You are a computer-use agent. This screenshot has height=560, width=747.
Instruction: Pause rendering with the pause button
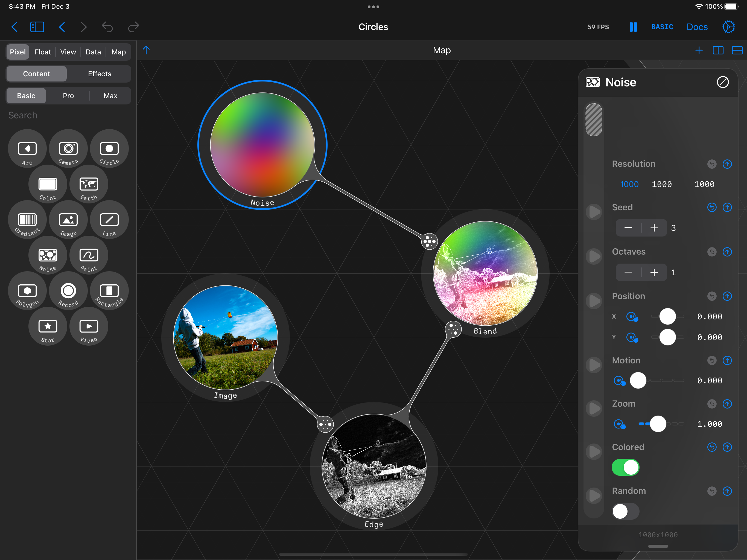click(633, 27)
